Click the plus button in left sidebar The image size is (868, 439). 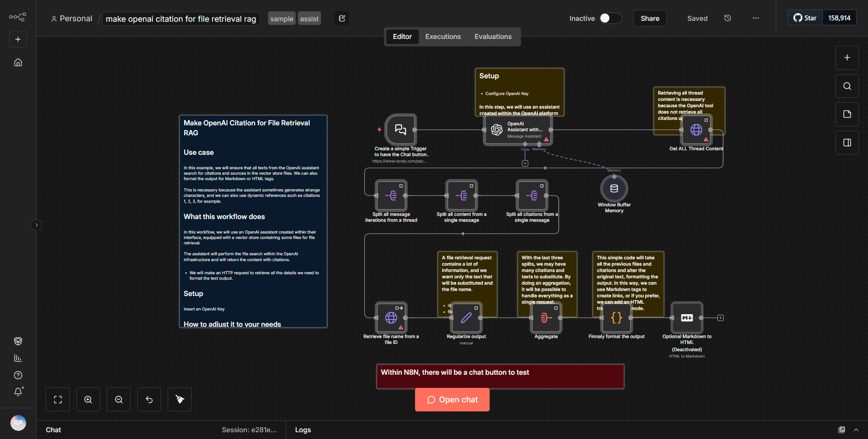click(18, 39)
